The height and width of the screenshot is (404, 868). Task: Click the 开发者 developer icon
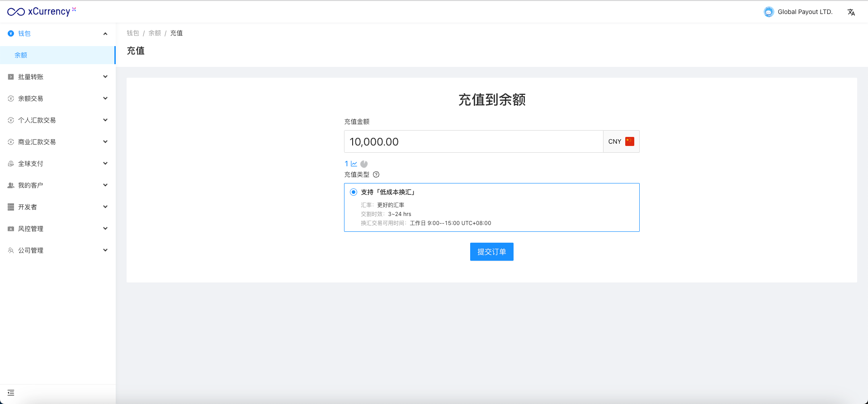11,207
